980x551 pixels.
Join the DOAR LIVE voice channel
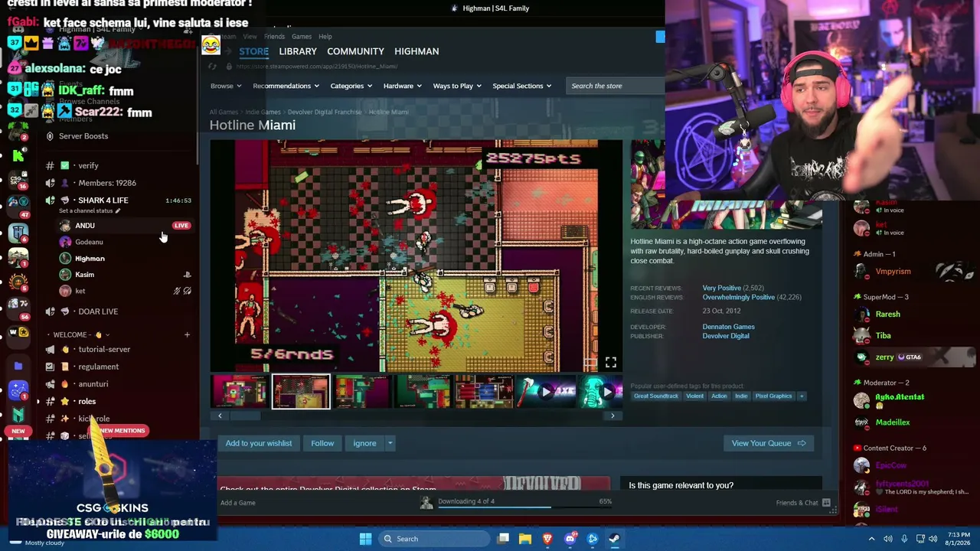[x=98, y=311]
